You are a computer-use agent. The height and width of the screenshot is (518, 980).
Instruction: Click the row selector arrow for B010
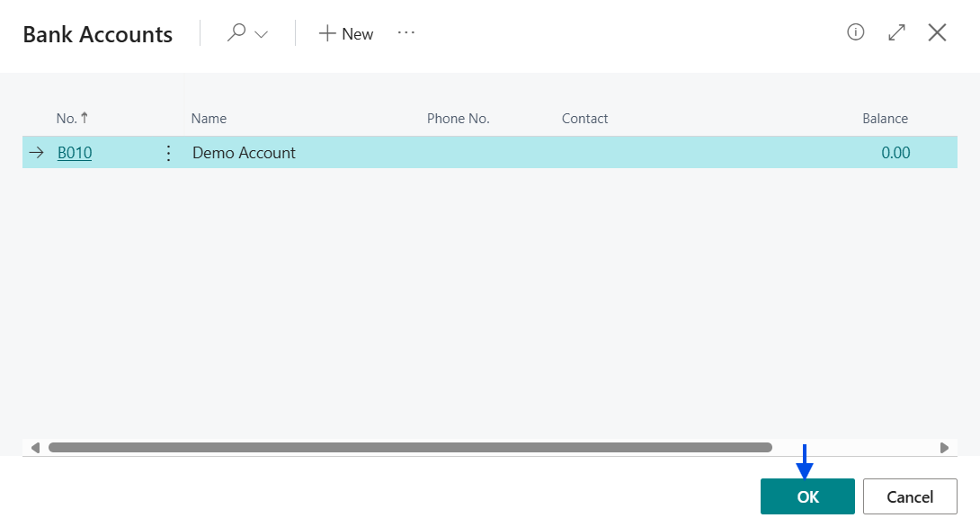coord(36,153)
